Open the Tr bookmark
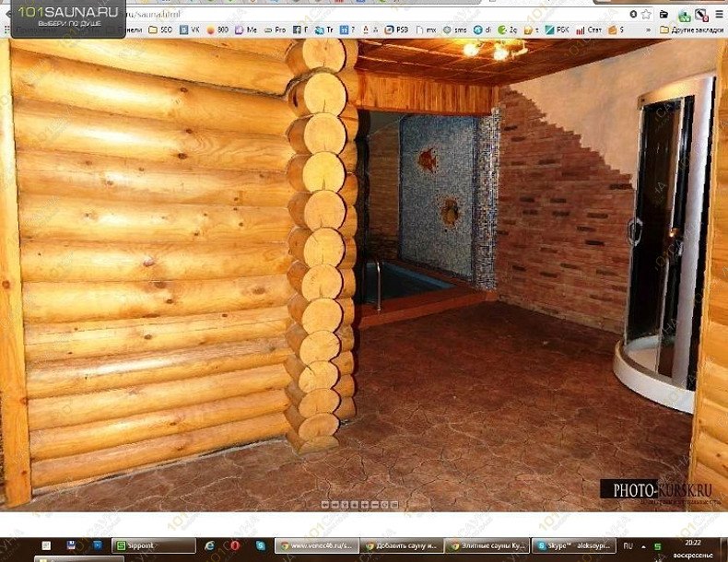This screenshot has height=562, width=728. click(324, 29)
